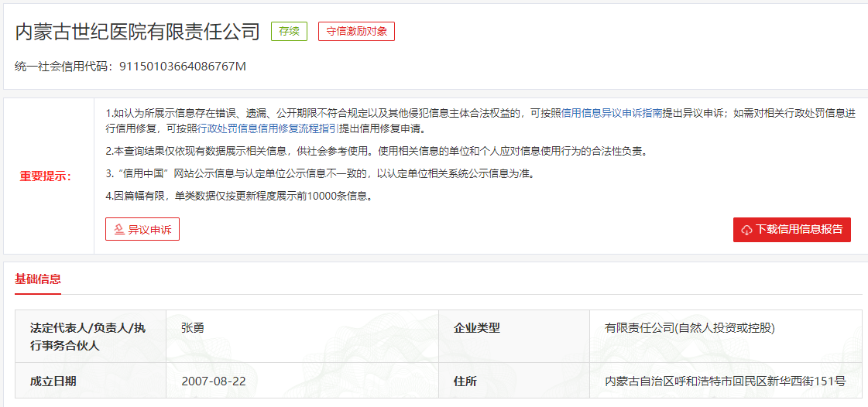Click the gavel icon beside 异议申诉
This screenshot has width=868, height=407.
pos(119,230)
